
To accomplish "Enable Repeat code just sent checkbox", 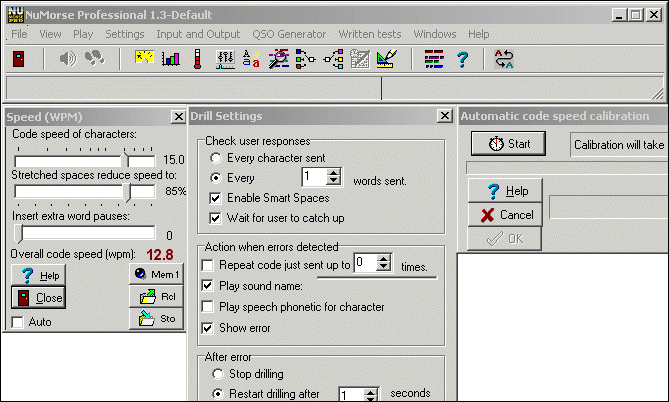I will click(x=208, y=265).
